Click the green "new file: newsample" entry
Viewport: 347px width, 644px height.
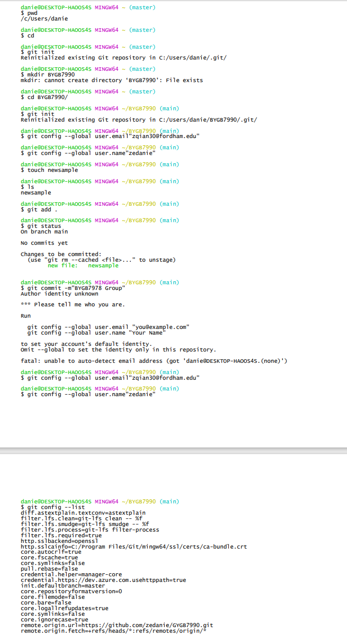pyautogui.click(x=83, y=265)
